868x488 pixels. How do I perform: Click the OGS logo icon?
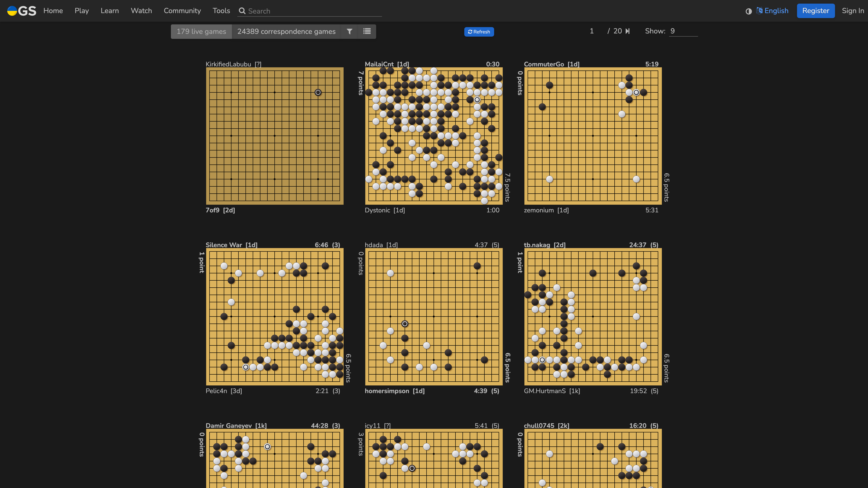click(21, 11)
